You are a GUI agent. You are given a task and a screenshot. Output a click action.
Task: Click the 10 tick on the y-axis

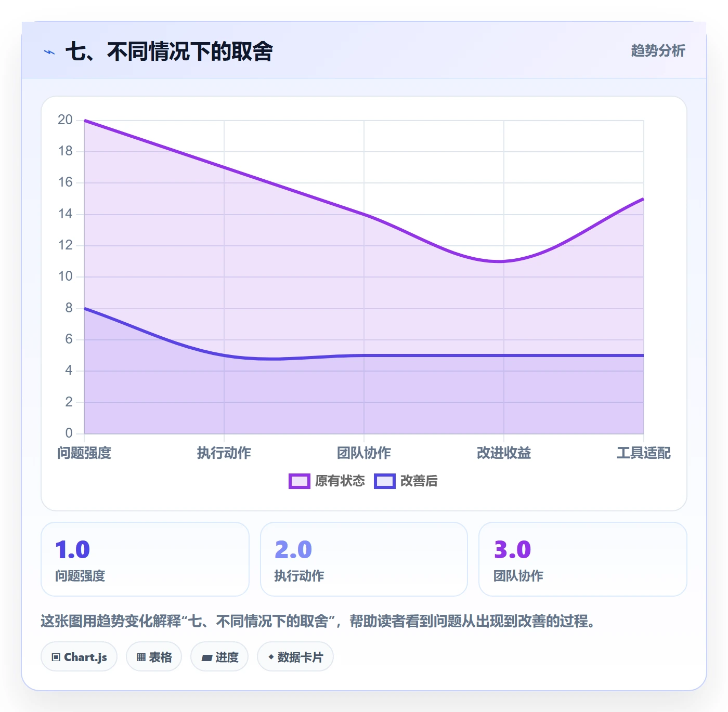[65, 276]
